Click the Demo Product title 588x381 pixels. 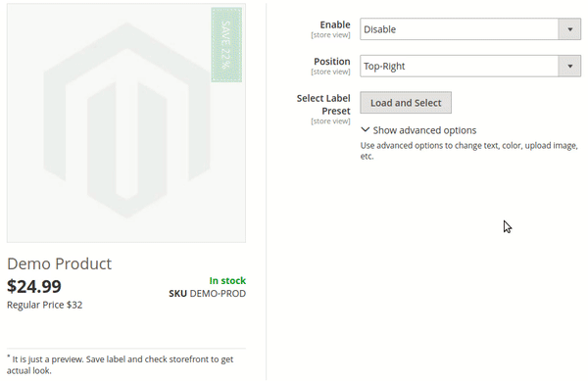(59, 263)
